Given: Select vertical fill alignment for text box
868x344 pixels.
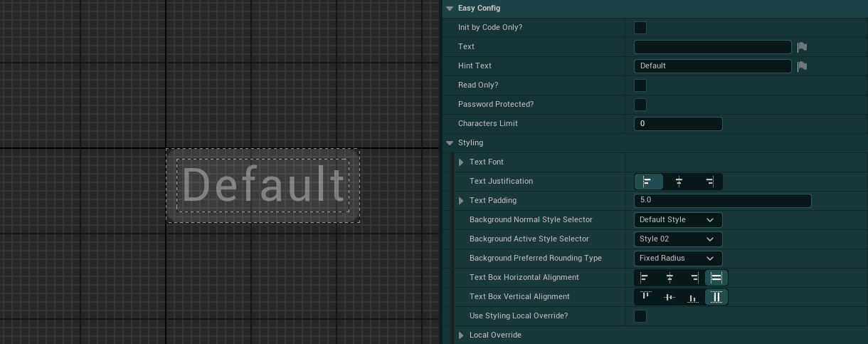Looking at the screenshot, I should point(716,297).
